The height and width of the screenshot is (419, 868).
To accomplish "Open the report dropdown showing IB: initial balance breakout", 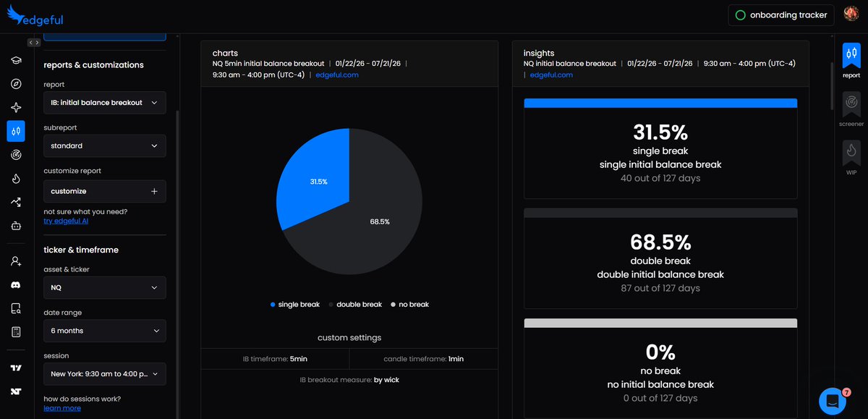I will (x=105, y=103).
